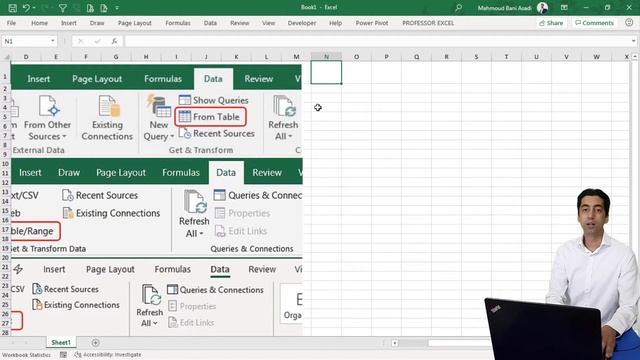Click the macro record icon in status bar
Screen dimensions: 640x360
pyautogui.click(x=63, y=355)
